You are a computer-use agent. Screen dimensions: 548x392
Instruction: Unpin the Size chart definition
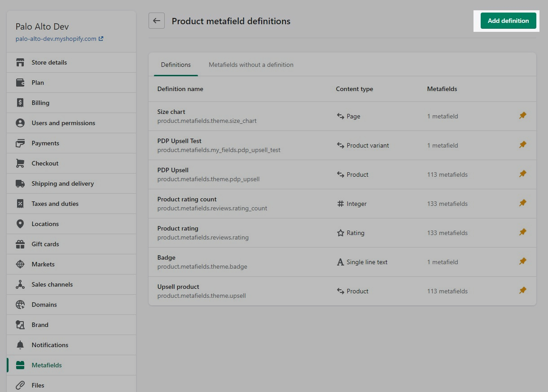tap(522, 116)
